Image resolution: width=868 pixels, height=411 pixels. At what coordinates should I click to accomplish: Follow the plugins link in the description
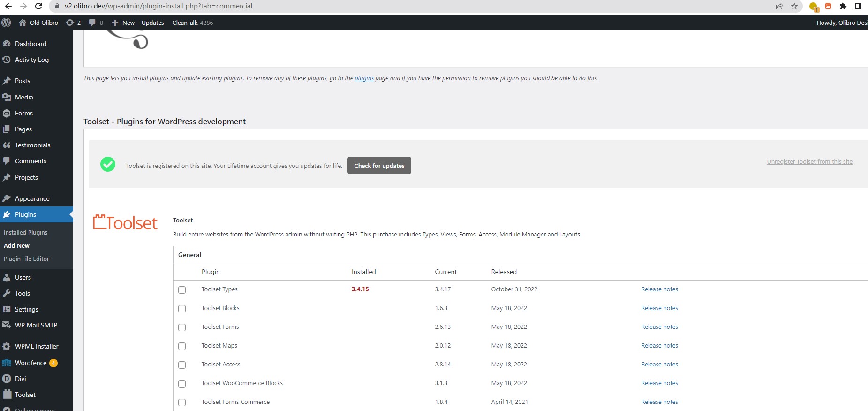click(364, 78)
